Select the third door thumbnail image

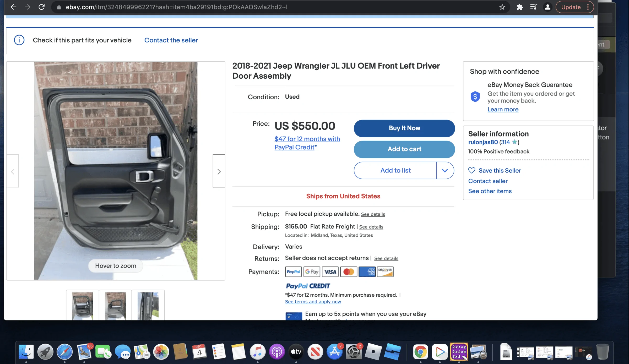click(148, 306)
